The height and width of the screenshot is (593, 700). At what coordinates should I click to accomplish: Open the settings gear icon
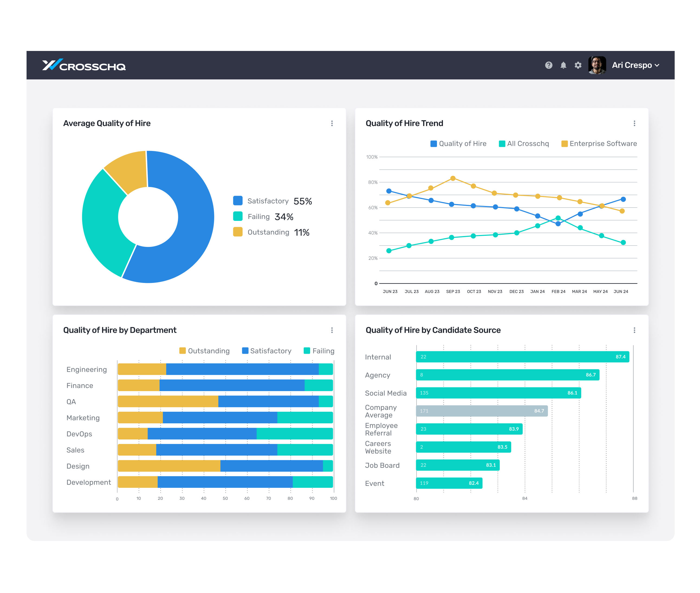point(578,65)
